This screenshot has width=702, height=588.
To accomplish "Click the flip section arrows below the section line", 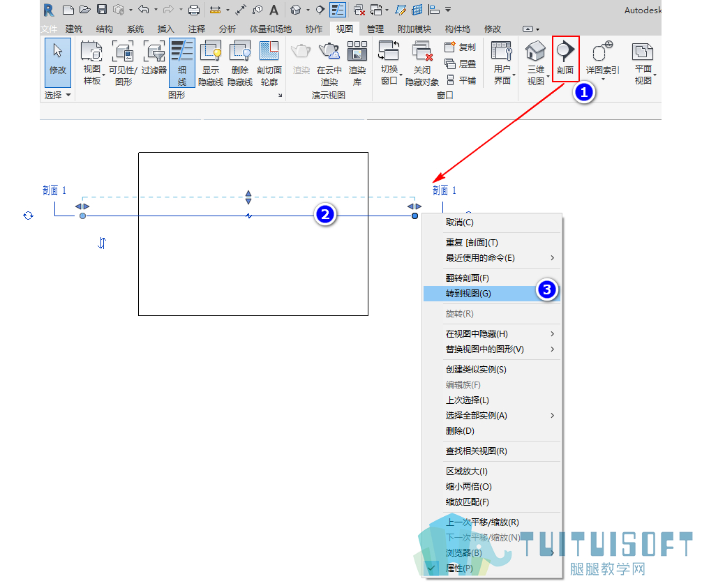I will [102, 243].
